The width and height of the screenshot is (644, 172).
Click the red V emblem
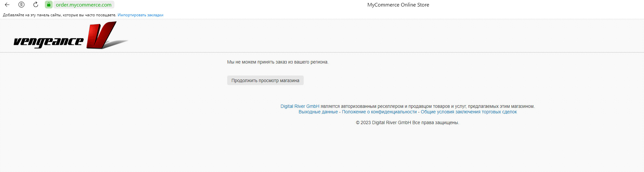101,35
